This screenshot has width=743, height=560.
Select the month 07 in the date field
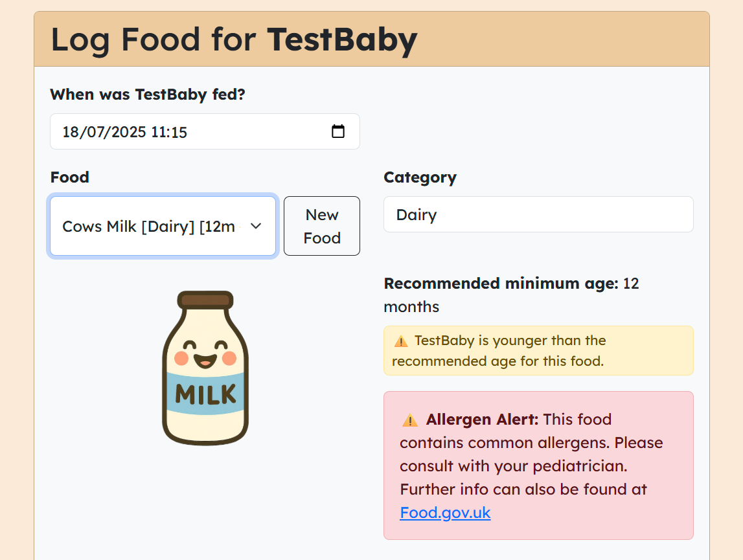95,131
